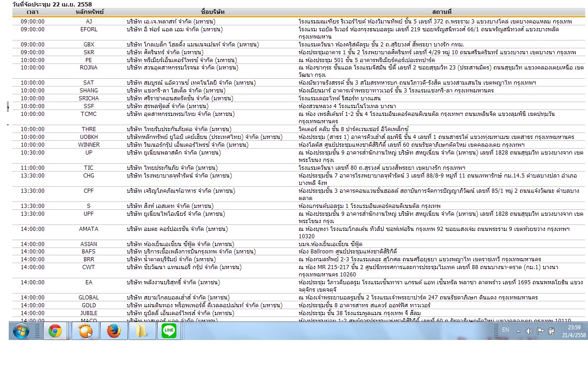Viewport: 588px width, 368px height.
Task: Select the WINNER ticker cell
Action: (89, 145)
